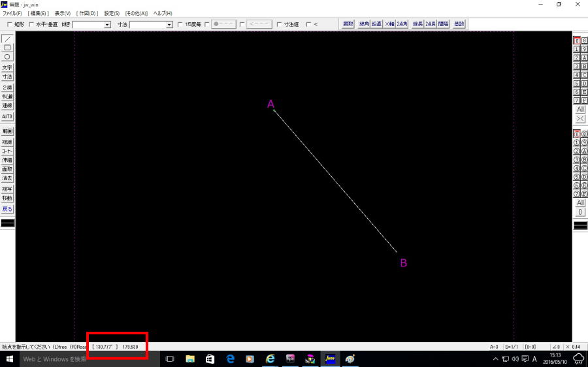Open the ファイル(F) menu
Screen dimensions: 588x367
[12, 13]
